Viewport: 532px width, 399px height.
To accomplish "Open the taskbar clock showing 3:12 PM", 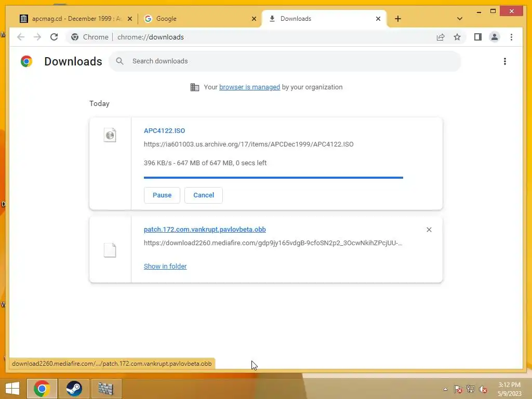I will coord(509,389).
